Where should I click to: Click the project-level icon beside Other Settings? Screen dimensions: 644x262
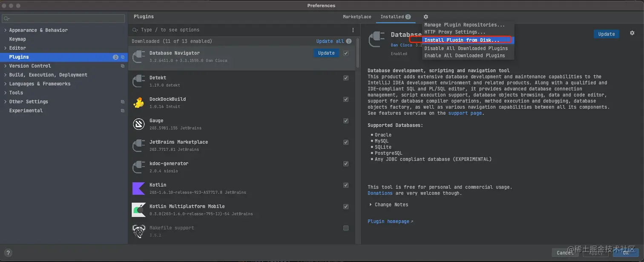point(123,102)
